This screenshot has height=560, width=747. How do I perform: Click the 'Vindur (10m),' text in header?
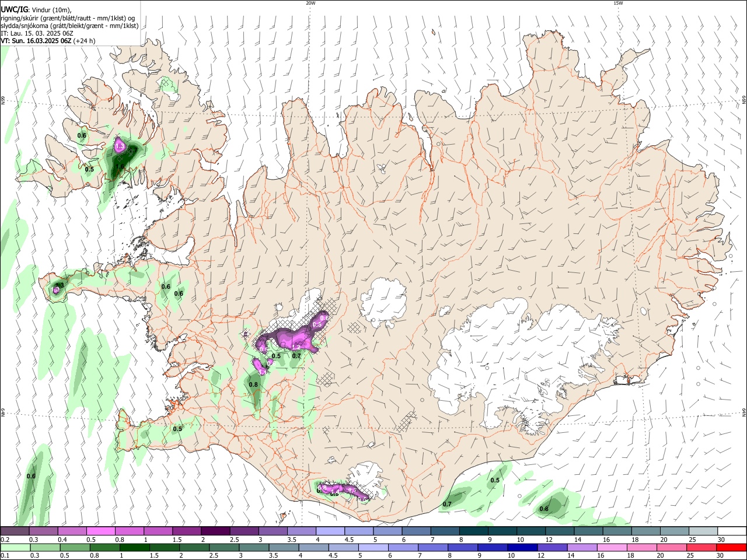tap(51, 10)
